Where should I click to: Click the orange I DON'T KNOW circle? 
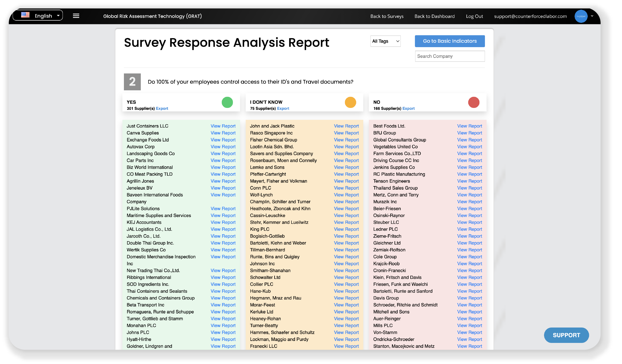tap(350, 102)
